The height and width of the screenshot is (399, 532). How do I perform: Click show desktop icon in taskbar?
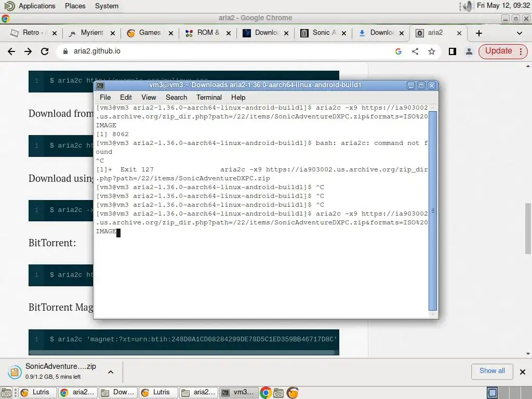6,393
